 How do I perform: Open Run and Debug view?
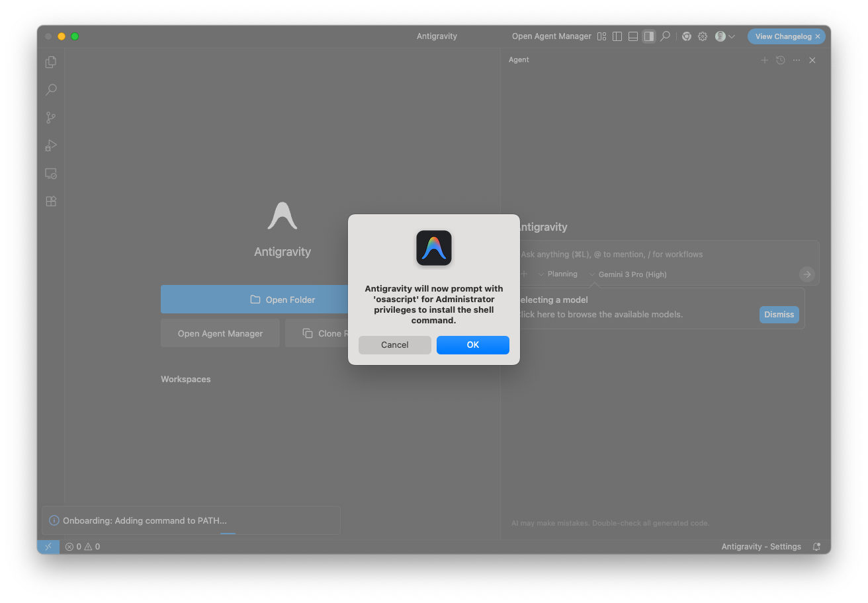pyautogui.click(x=51, y=145)
